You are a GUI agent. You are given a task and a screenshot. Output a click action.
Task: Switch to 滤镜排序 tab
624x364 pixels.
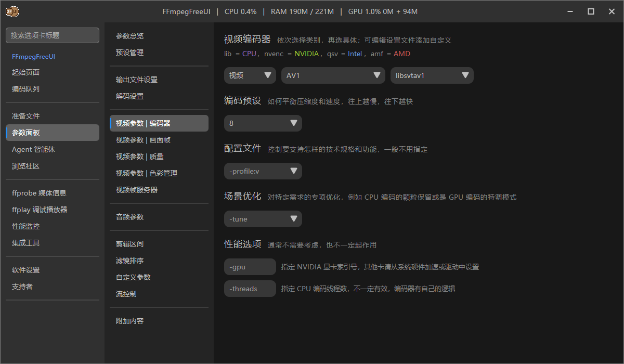coord(159,261)
